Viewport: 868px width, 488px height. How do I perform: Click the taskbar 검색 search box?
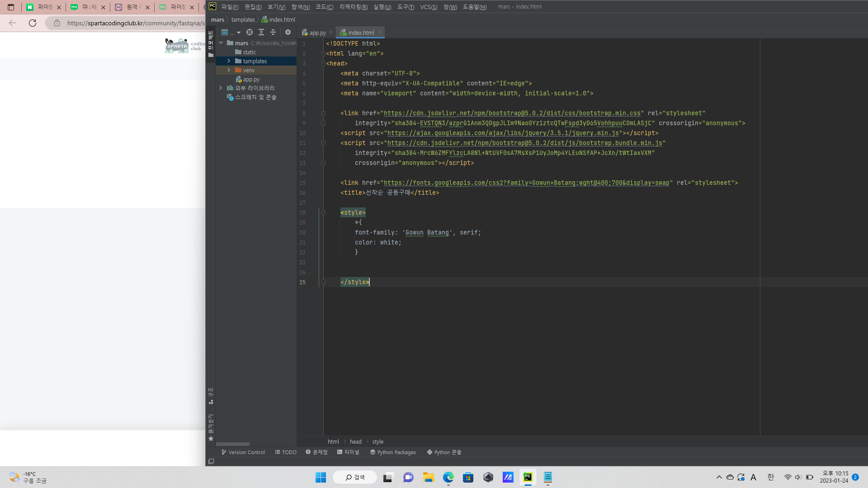355,477
